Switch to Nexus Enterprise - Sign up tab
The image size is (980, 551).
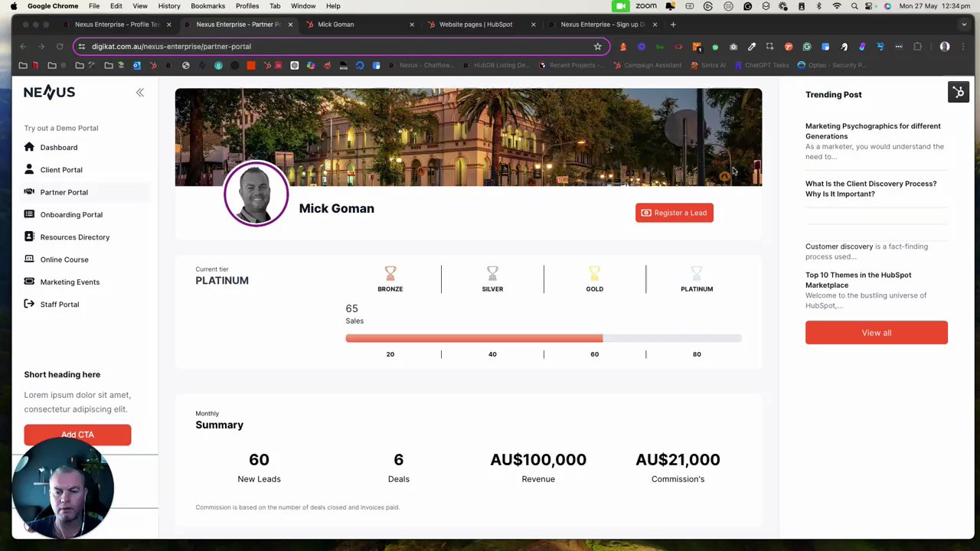click(603, 24)
